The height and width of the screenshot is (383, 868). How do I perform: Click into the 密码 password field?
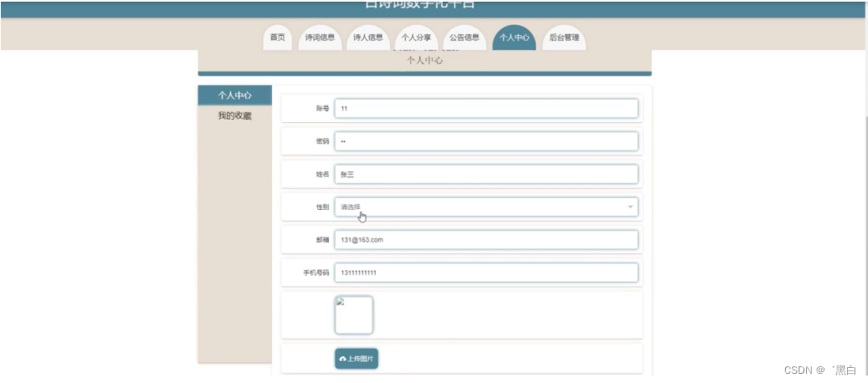486,141
